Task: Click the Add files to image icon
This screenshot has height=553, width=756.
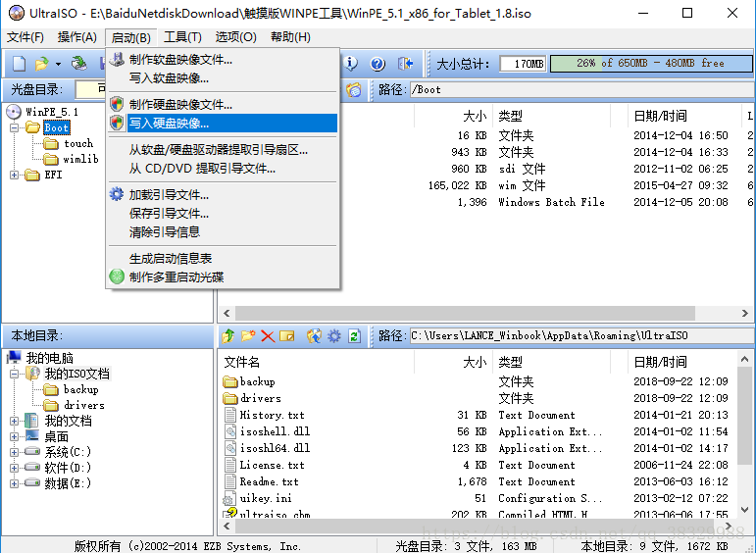Action: [x=314, y=335]
